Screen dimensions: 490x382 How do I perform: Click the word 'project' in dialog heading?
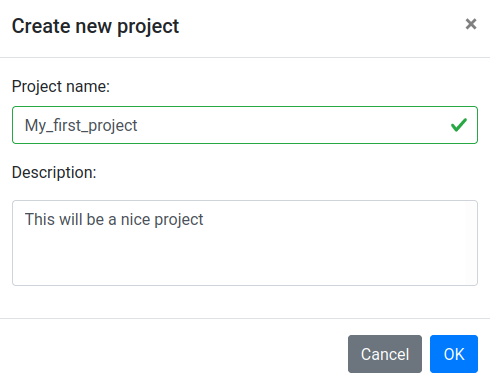(x=148, y=27)
